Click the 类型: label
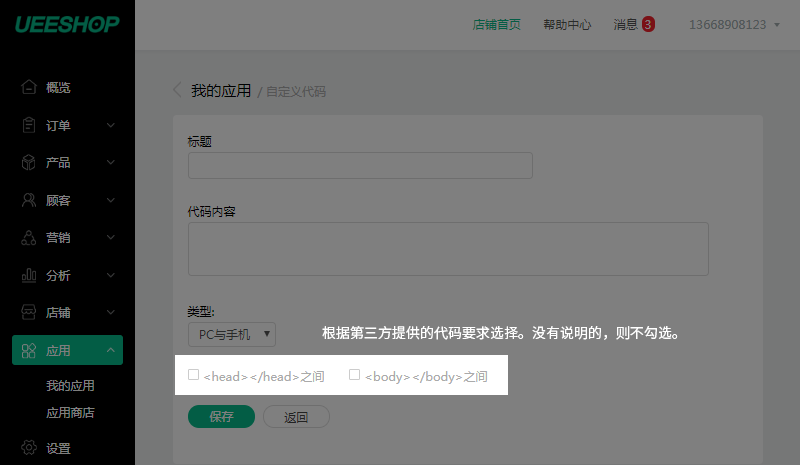 pos(201,311)
